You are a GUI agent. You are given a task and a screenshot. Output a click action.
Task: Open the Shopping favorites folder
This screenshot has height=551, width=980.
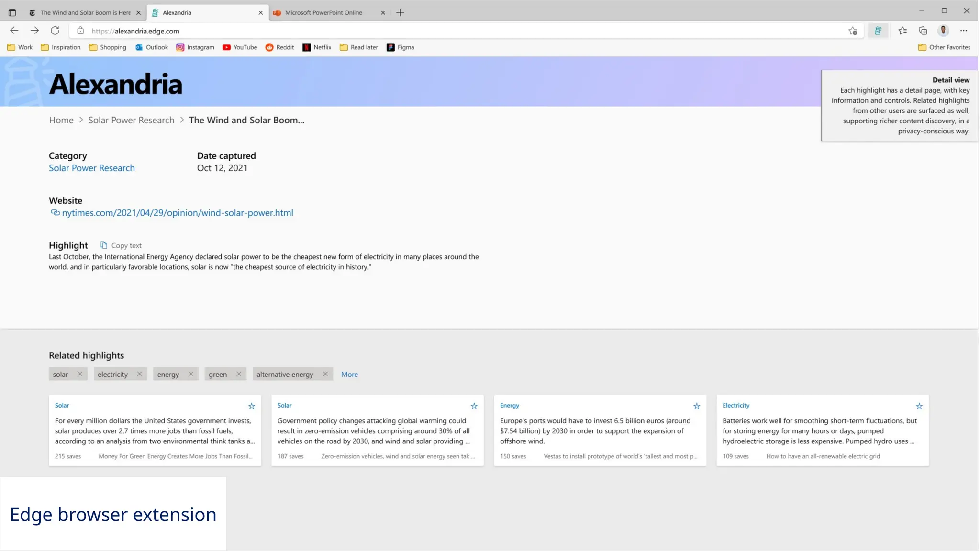(x=108, y=47)
